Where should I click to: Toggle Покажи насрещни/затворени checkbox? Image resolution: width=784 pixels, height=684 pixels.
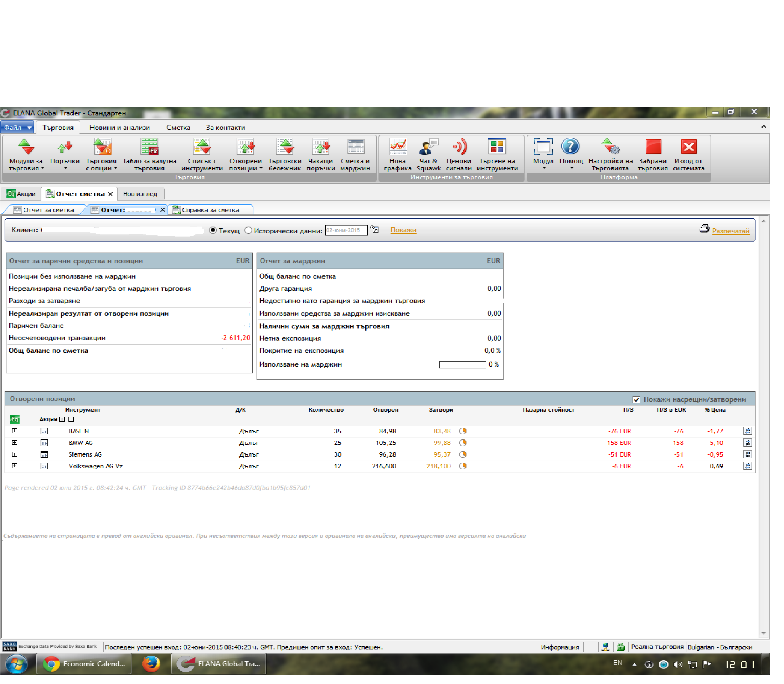pyautogui.click(x=636, y=400)
